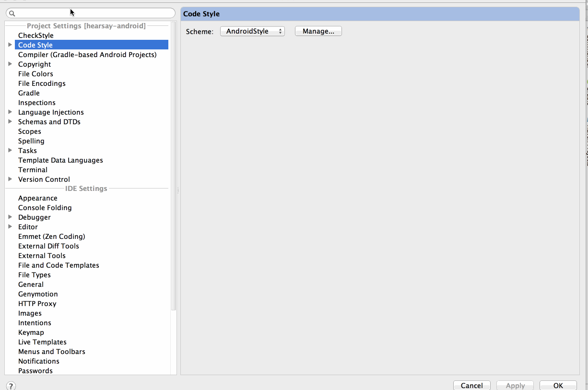Image resolution: width=588 pixels, height=390 pixels.
Task: Click the search magnifier icon
Action: click(13, 13)
